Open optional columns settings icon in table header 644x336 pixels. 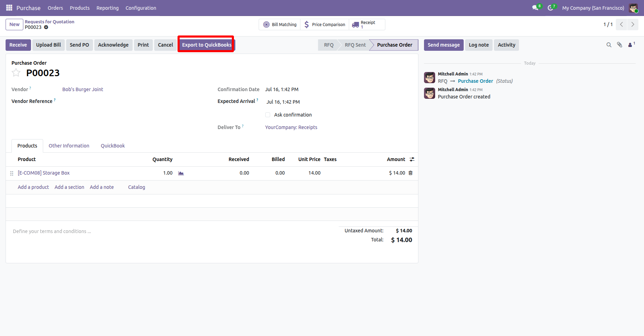coord(412,159)
